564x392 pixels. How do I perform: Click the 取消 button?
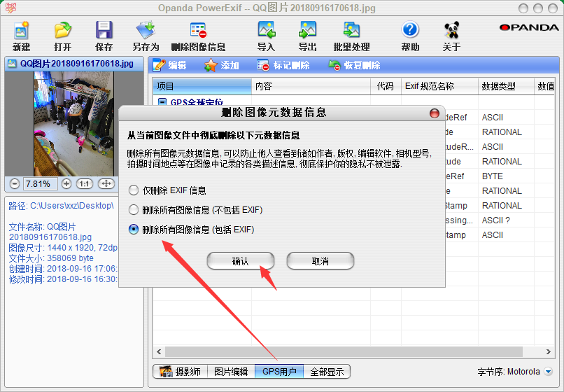pos(320,261)
